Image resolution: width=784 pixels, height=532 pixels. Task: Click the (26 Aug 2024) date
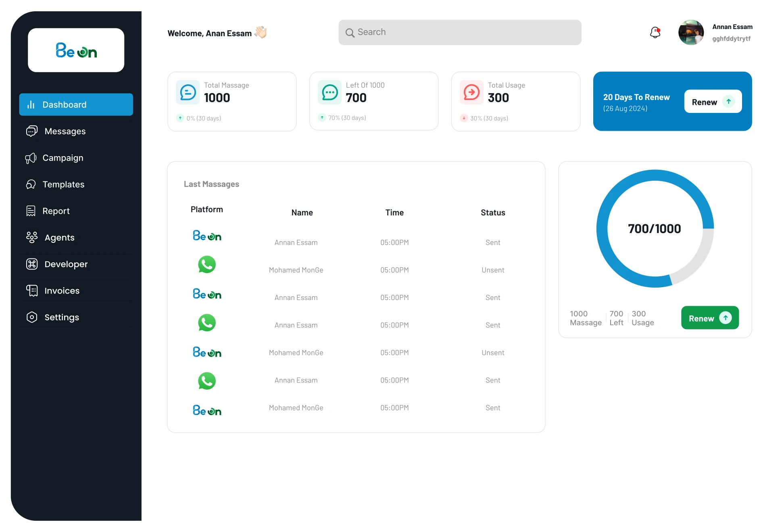(x=625, y=108)
